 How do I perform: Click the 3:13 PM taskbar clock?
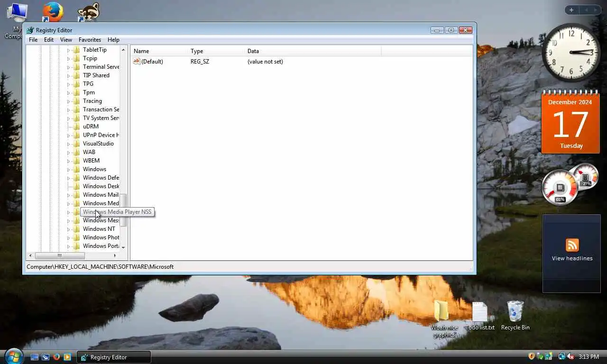coord(589,357)
